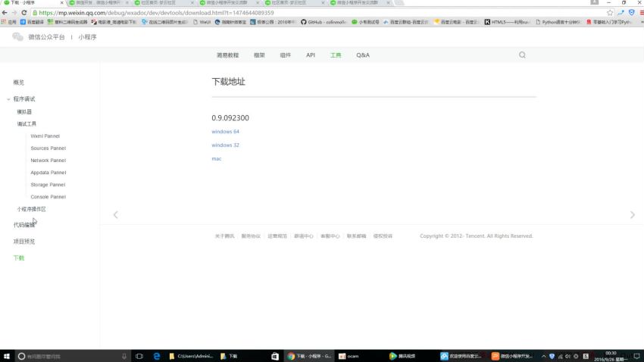Click the volume icon in system tray

point(567,356)
